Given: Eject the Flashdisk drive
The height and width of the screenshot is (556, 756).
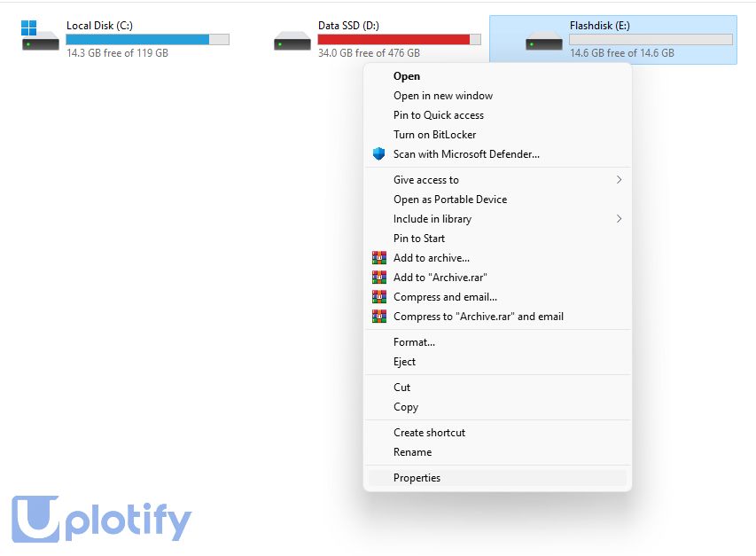Looking at the screenshot, I should tap(404, 362).
